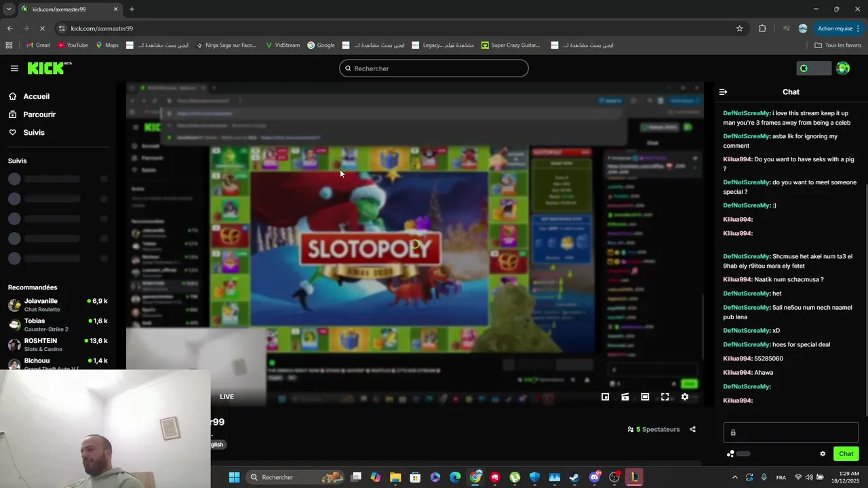
Task: Share the stream using the share icon
Action: [692, 429]
